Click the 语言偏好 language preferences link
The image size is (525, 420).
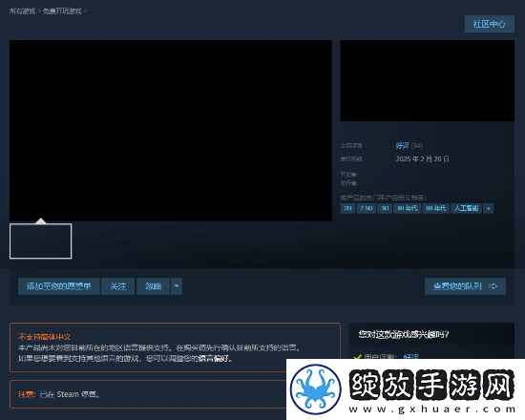click(x=214, y=359)
